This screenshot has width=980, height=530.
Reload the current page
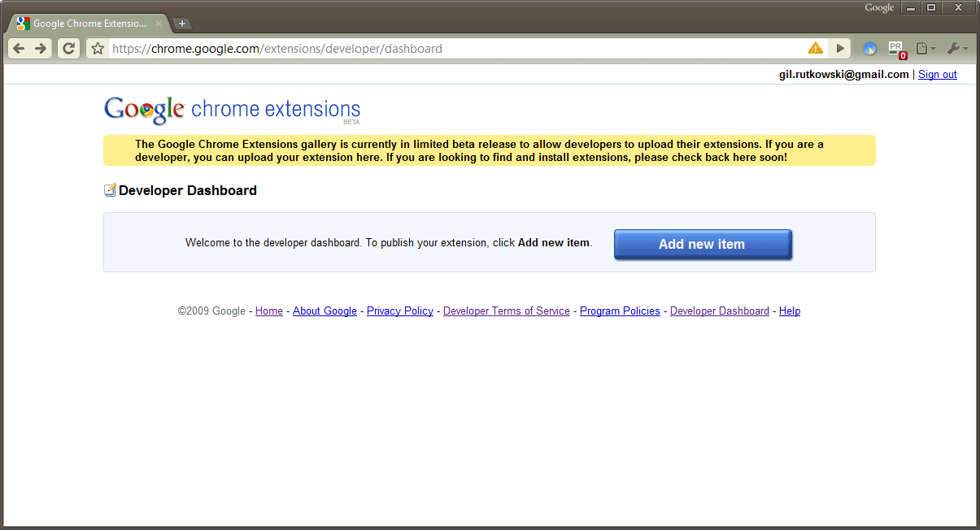(68, 48)
